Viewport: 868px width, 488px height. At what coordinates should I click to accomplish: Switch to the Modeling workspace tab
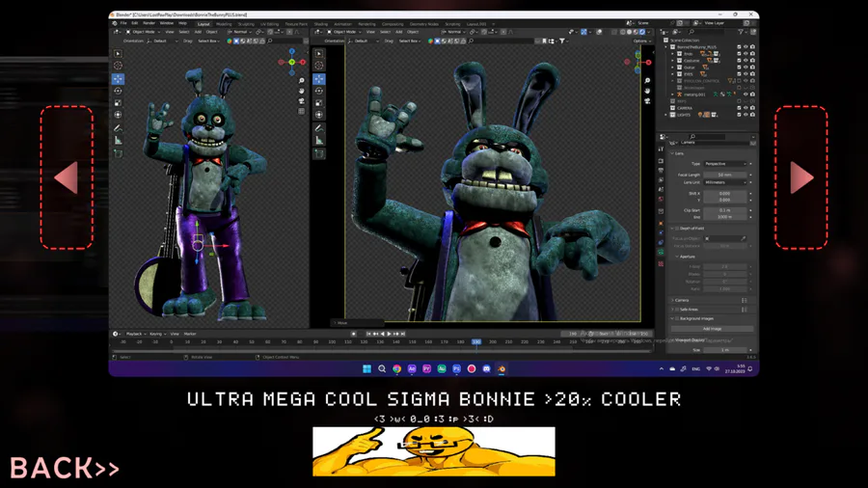tap(224, 24)
